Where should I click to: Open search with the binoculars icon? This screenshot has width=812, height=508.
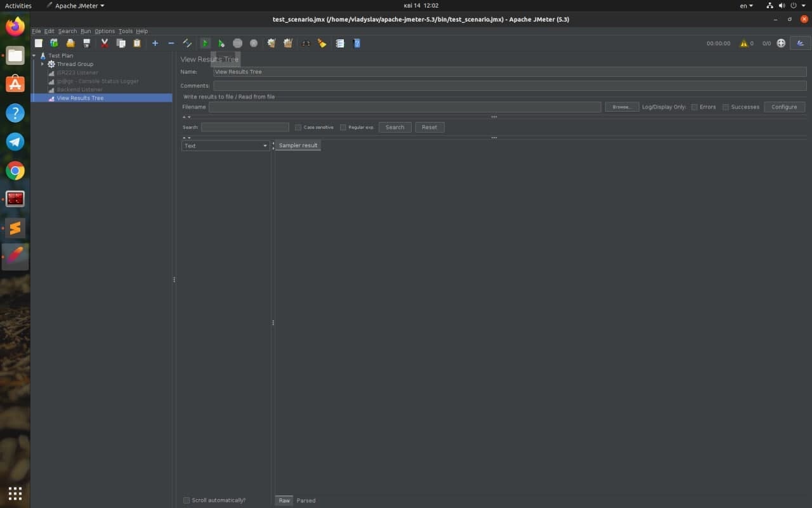tap(306, 43)
